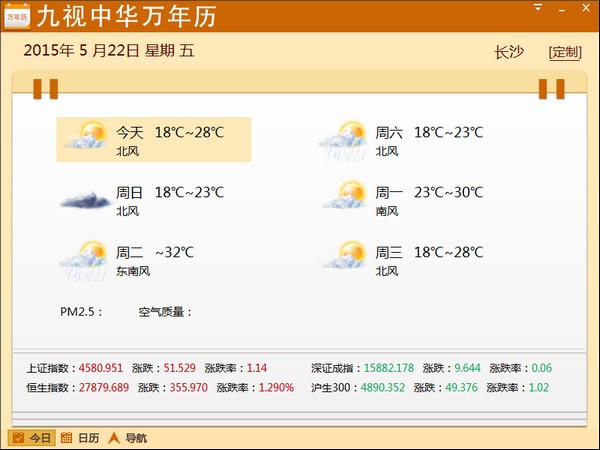Click the 导航 arrow icon
This screenshot has height=450, width=600.
[x=114, y=438]
